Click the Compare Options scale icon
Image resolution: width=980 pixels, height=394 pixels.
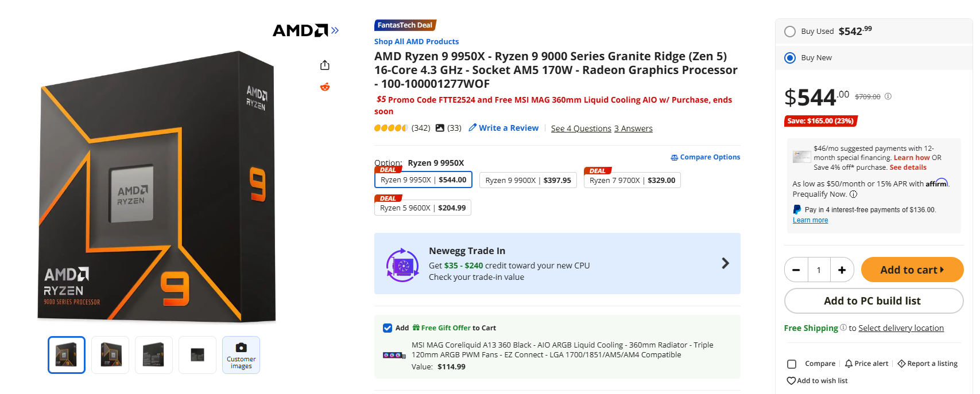(675, 157)
